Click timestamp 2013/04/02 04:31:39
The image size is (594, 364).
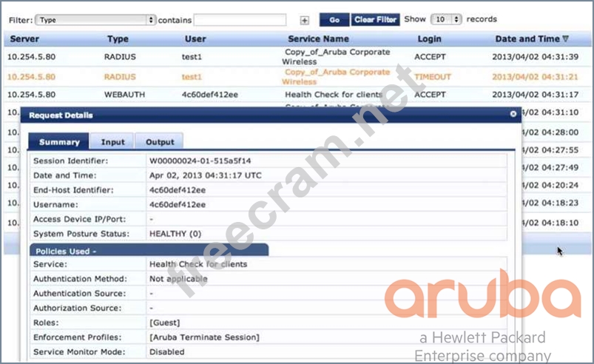[536, 57]
